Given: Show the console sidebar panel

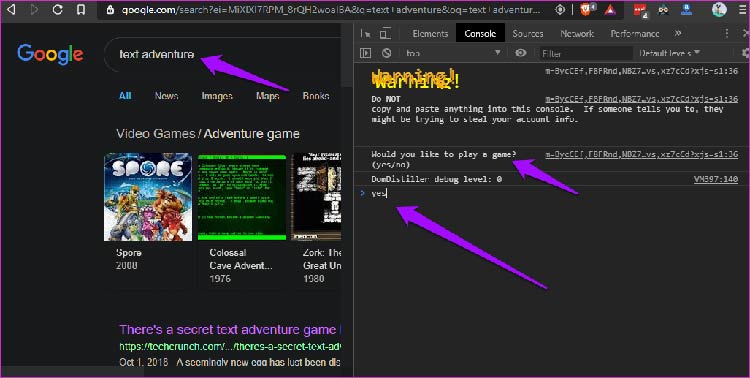Looking at the screenshot, I should point(365,53).
